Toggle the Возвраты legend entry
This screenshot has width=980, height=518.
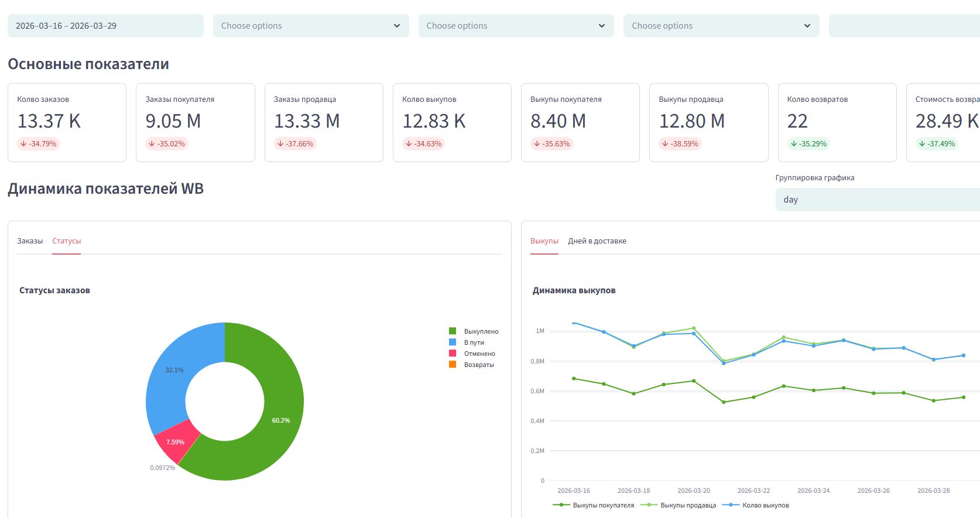472,365
